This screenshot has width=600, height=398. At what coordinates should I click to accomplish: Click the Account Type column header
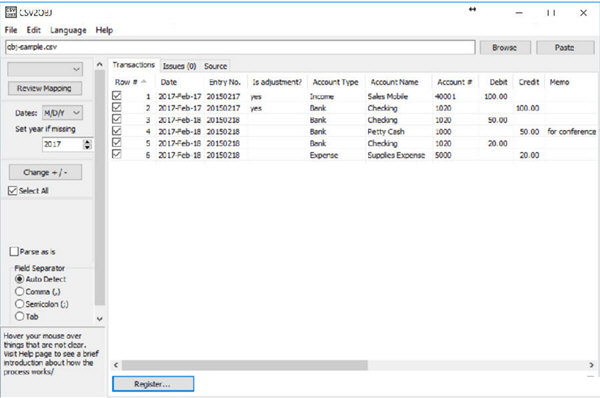point(336,82)
